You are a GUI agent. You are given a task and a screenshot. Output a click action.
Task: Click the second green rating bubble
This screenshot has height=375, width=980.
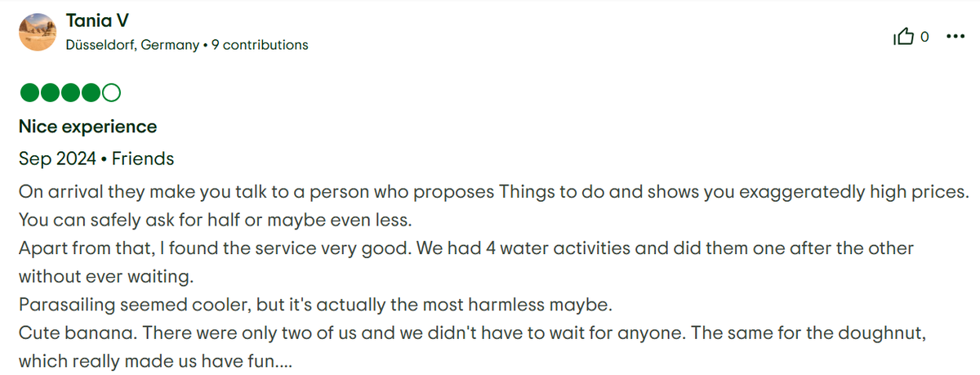49,93
